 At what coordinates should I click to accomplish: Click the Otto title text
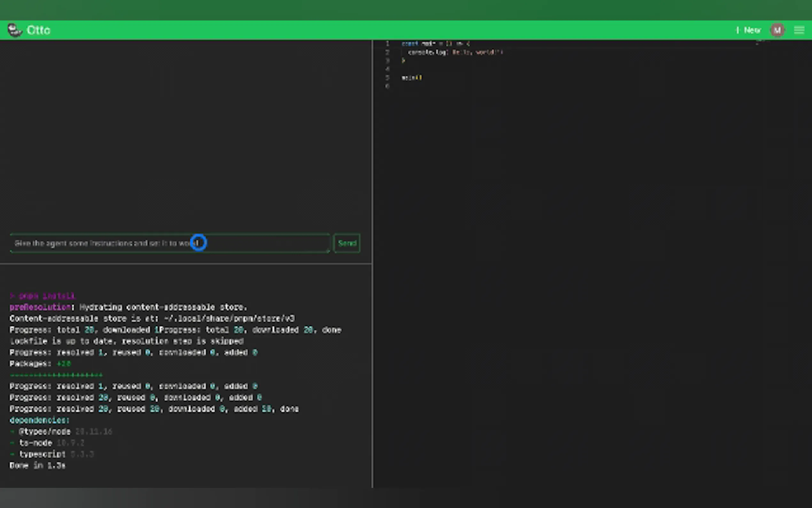[38, 30]
